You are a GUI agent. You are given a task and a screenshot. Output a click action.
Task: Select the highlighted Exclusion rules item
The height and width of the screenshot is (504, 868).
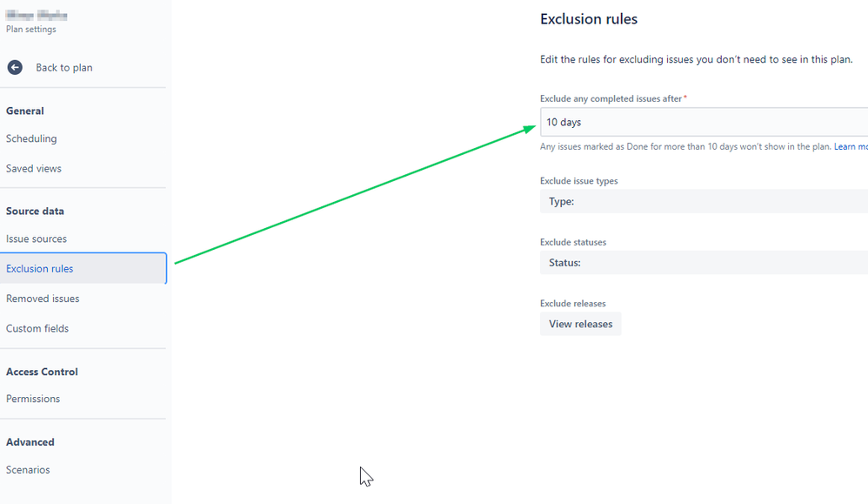coord(83,268)
